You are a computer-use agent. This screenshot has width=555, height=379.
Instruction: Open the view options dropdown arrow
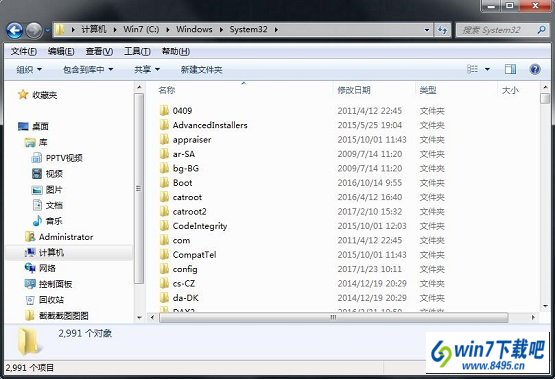[x=487, y=69]
